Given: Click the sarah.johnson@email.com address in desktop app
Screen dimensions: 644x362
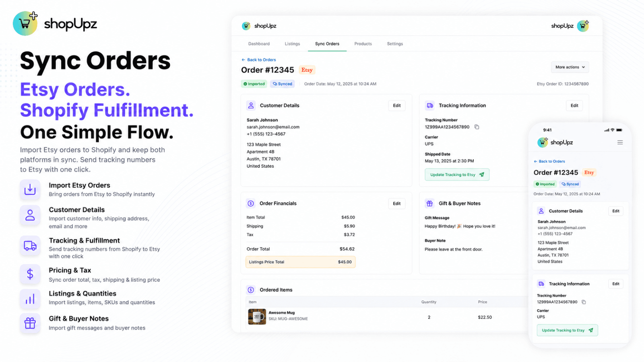Looking at the screenshot, I should coord(273,127).
